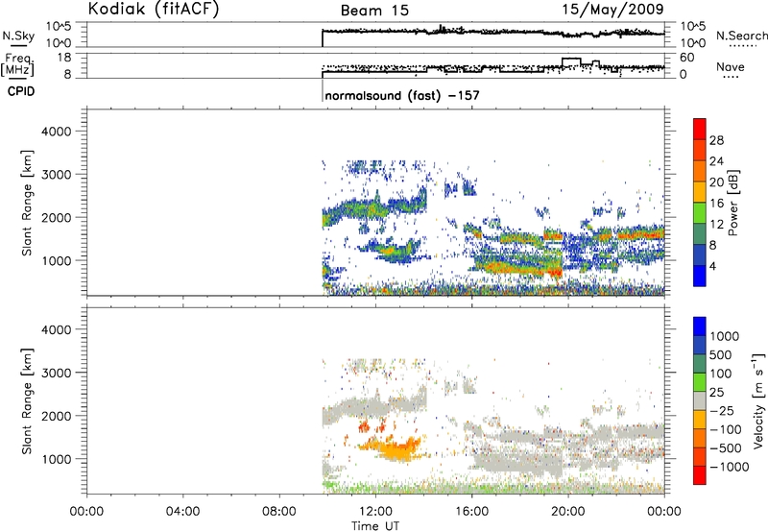Click the 'N.Search' legend label

click(741, 36)
